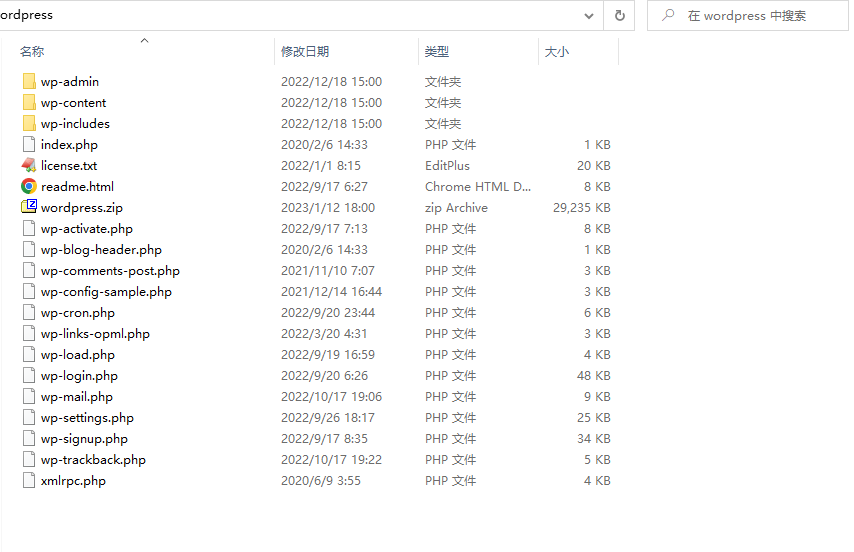The width and height of the screenshot is (854, 552).
Task: Click the xmlrpc.php file icon
Action: click(29, 481)
